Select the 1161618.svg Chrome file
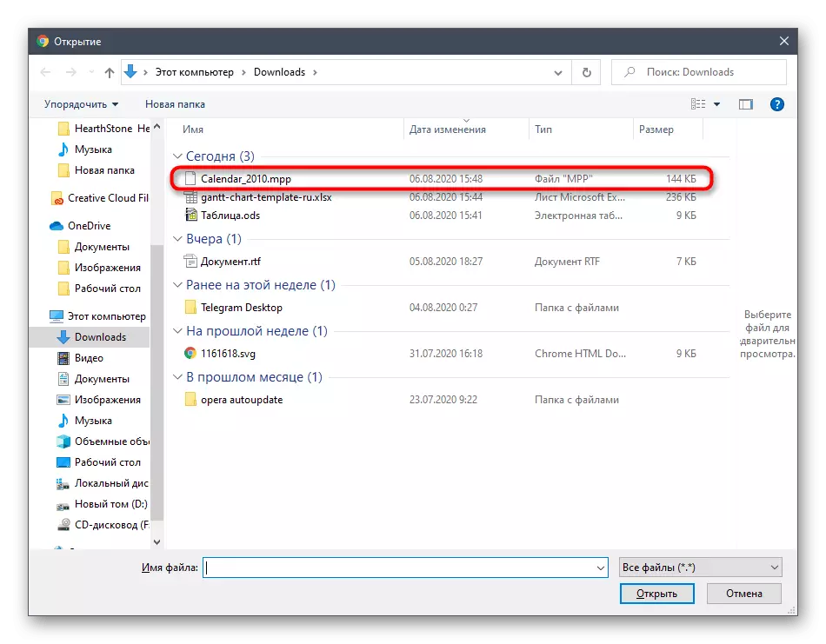826x644 pixels. click(228, 354)
